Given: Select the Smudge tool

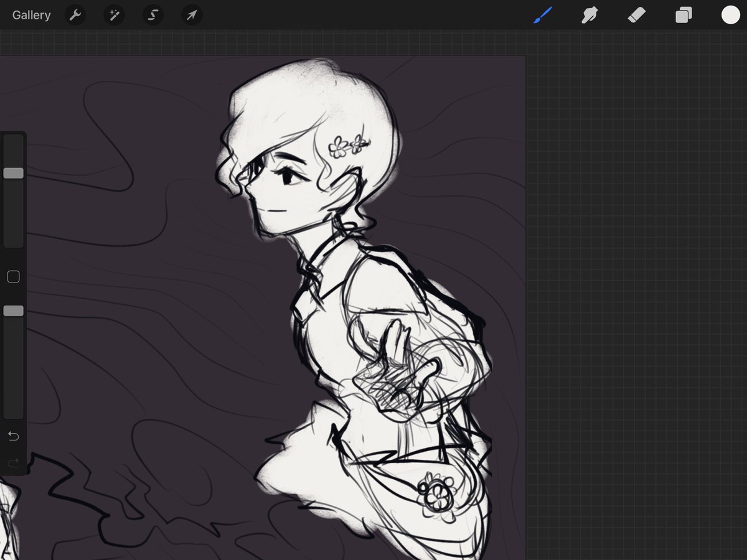Looking at the screenshot, I should point(590,15).
